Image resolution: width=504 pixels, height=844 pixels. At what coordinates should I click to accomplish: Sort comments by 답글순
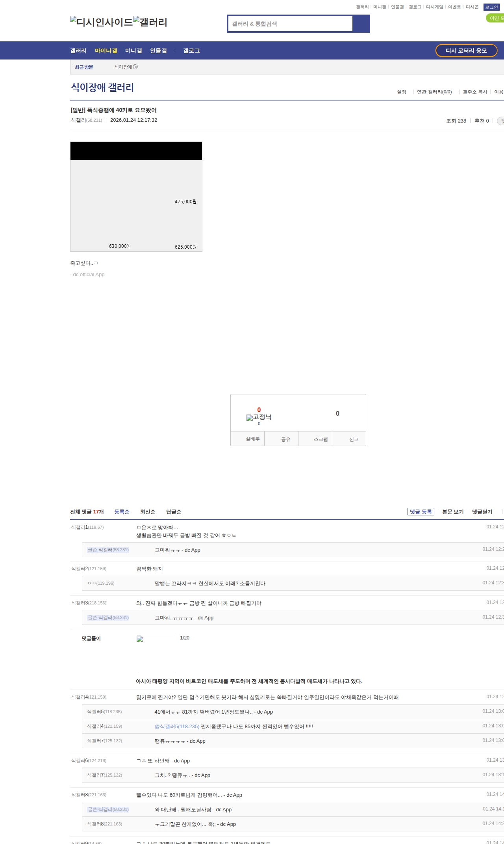click(x=174, y=512)
